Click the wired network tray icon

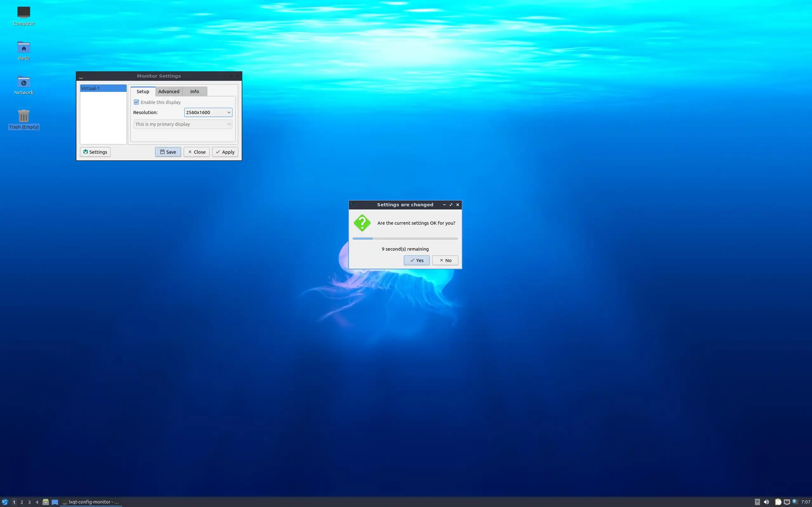tap(787, 502)
